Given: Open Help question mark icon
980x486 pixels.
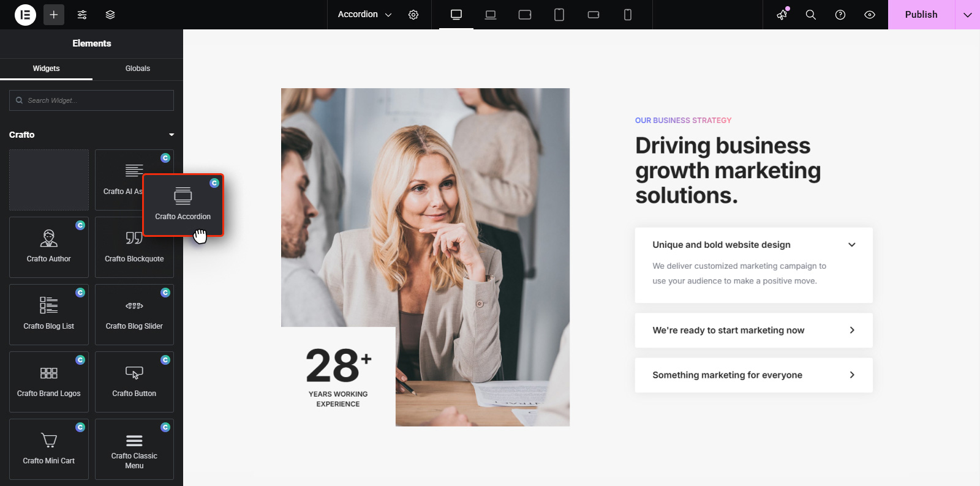Looking at the screenshot, I should pyautogui.click(x=840, y=15).
